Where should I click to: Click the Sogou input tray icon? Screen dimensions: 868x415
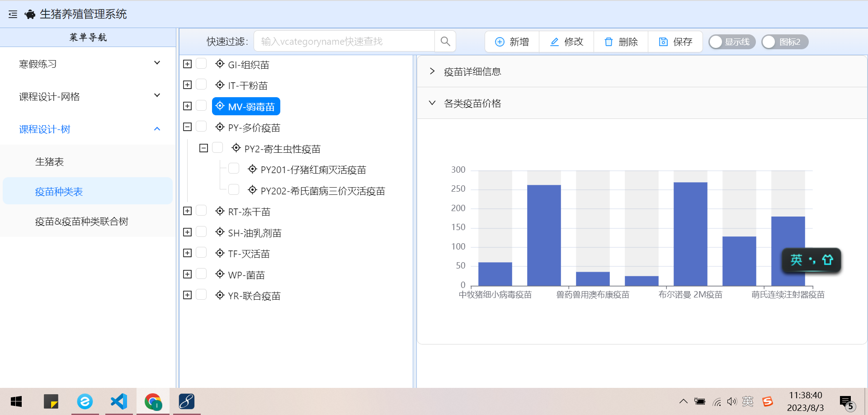(768, 401)
